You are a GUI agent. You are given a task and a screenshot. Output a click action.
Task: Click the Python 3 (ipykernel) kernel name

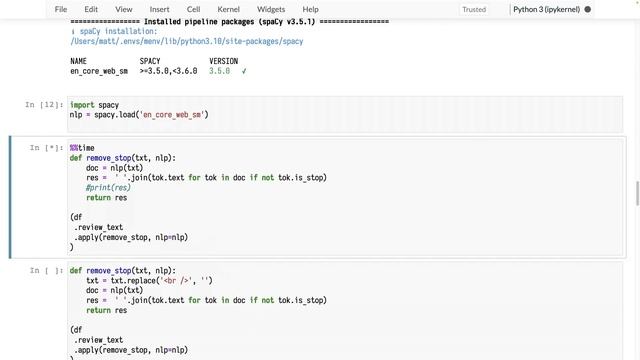pyautogui.click(x=547, y=9)
